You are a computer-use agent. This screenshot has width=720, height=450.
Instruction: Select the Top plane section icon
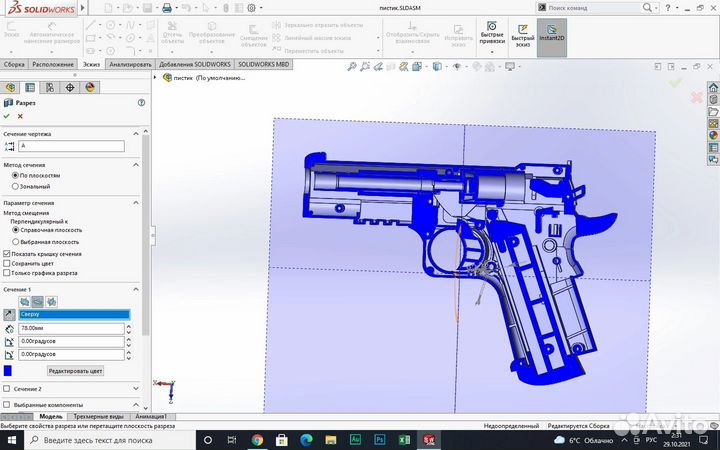[x=38, y=302]
